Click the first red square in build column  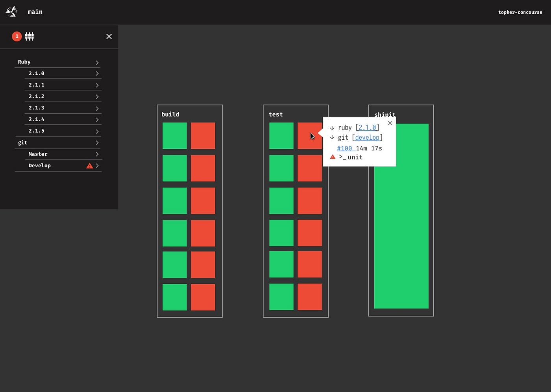pyautogui.click(x=203, y=136)
